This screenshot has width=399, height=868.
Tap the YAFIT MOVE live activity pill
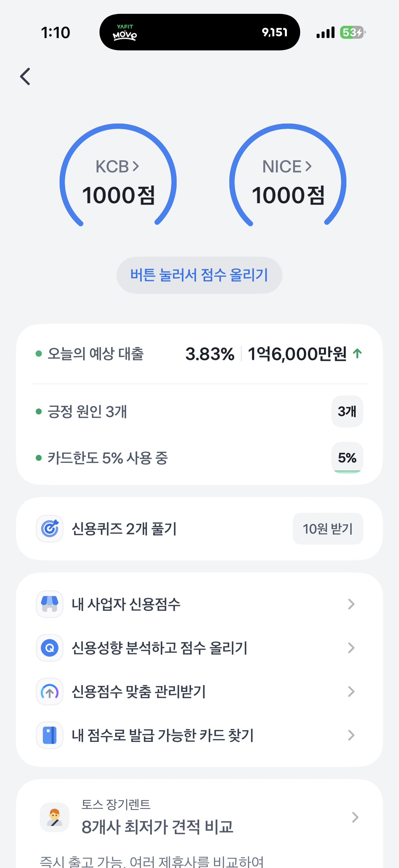[199, 32]
